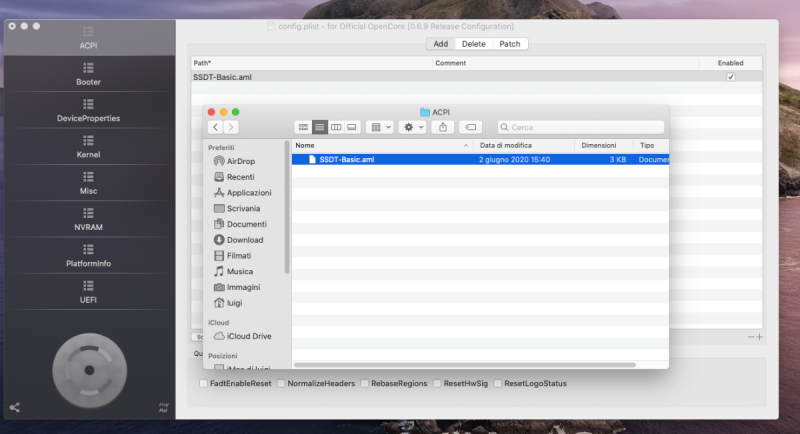This screenshot has height=434, width=800.
Task: Click the edit tags icon in Finder
Action: tap(472, 127)
